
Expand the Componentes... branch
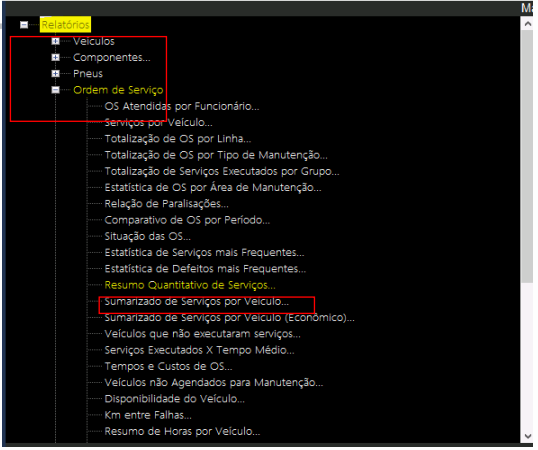click(55, 57)
